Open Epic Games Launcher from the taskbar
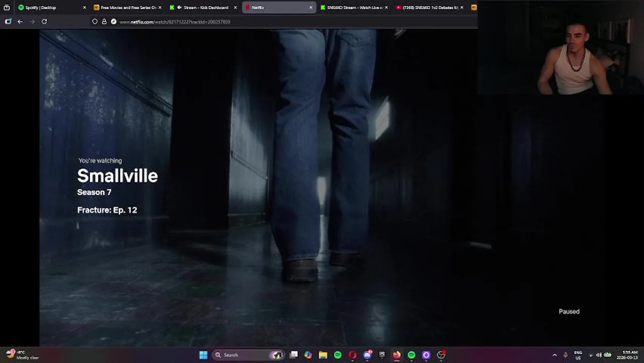The height and width of the screenshot is (363, 644). click(x=382, y=355)
